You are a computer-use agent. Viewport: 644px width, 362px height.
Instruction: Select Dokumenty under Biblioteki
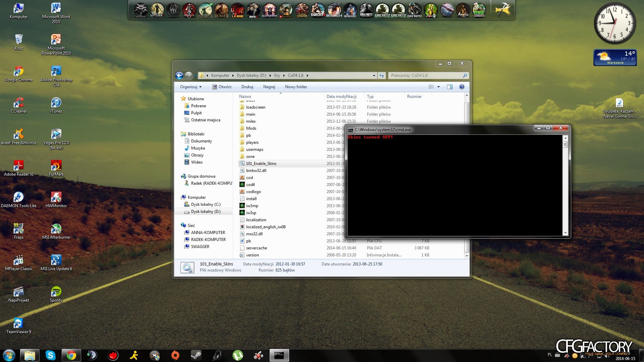pos(201,141)
